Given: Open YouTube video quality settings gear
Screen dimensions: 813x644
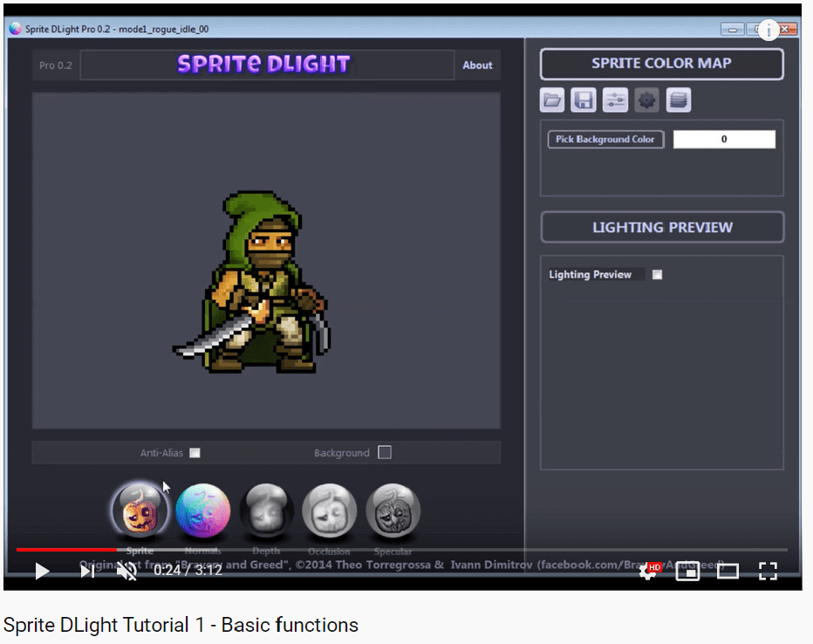Looking at the screenshot, I should (x=648, y=571).
